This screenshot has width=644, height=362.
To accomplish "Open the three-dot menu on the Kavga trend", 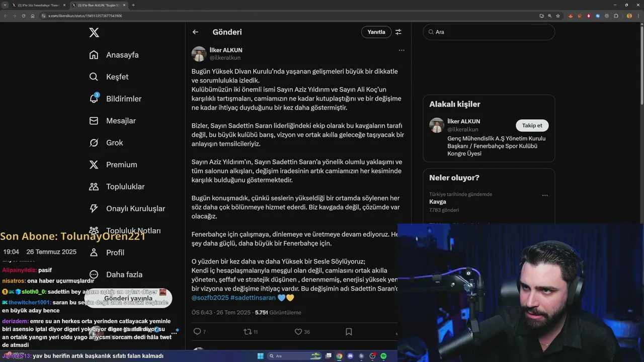I will pos(545,196).
